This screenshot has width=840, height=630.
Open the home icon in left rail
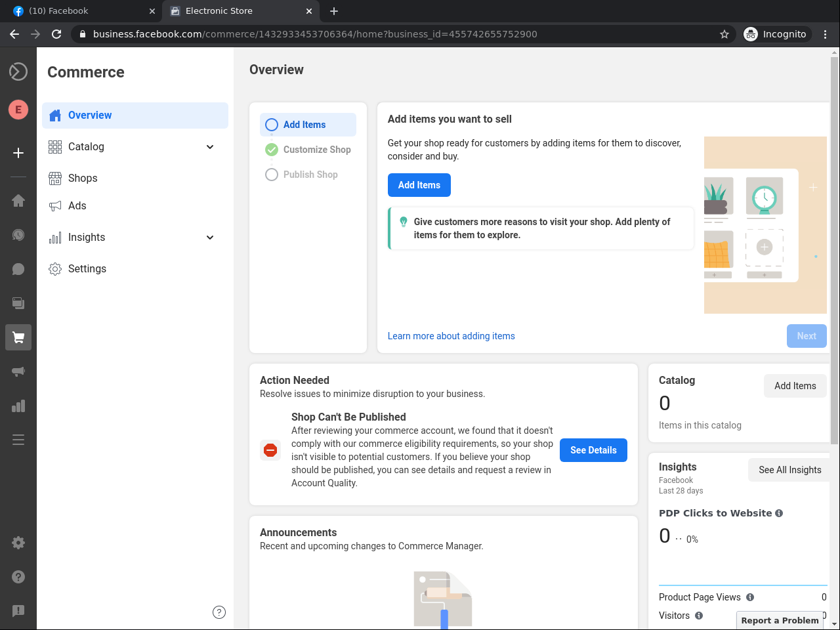pyautogui.click(x=18, y=201)
